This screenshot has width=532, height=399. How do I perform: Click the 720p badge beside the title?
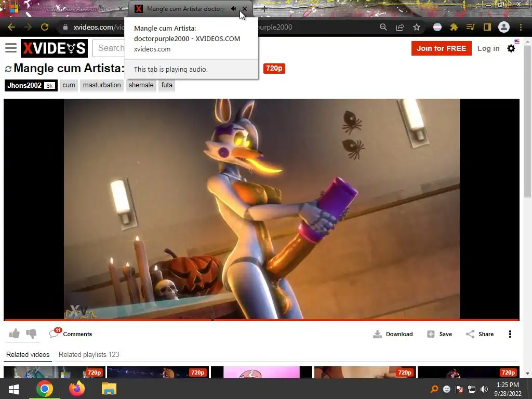click(x=274, y=69)
